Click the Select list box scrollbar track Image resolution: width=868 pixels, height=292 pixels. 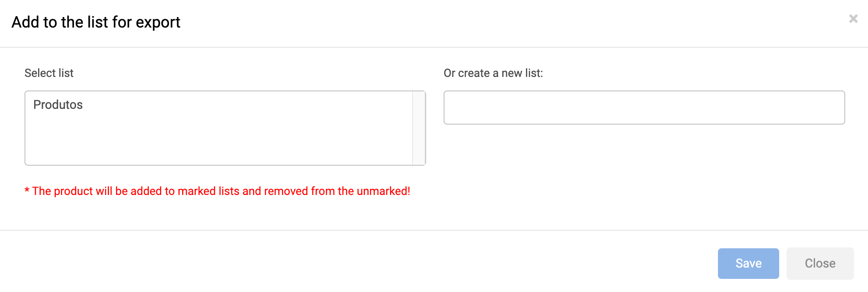[x=419, y=128]
